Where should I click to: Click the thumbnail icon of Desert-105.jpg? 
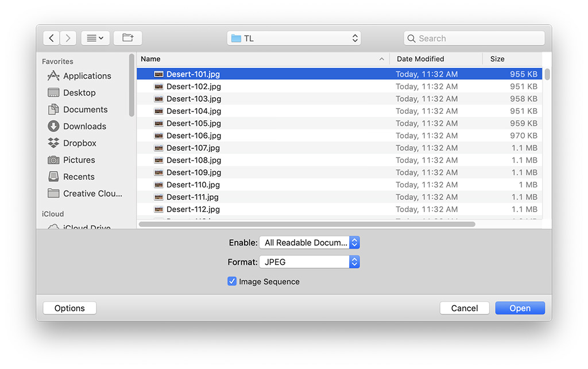(158, 123)
